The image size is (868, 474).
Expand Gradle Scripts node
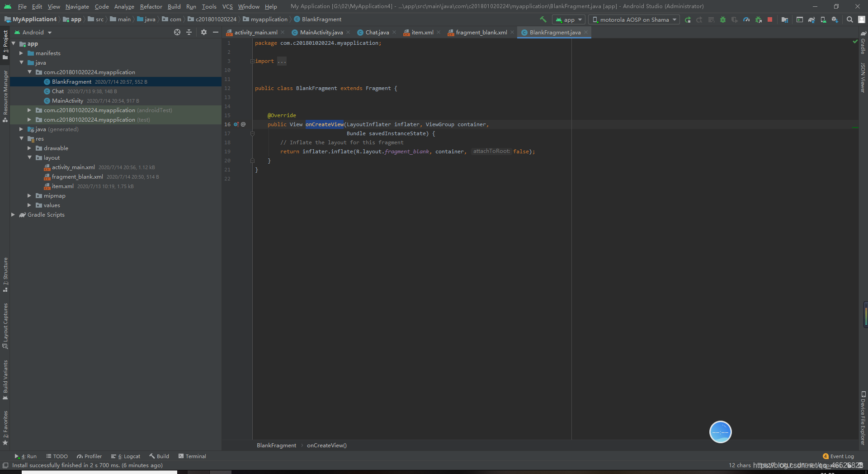[13, 215]
